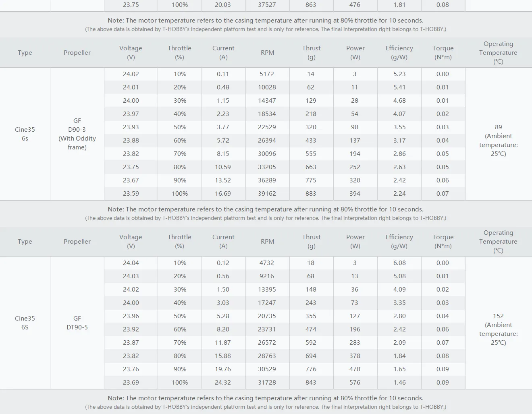Select thrust value 883
Viewport: 532px width, 414px height.
[311, 194]
